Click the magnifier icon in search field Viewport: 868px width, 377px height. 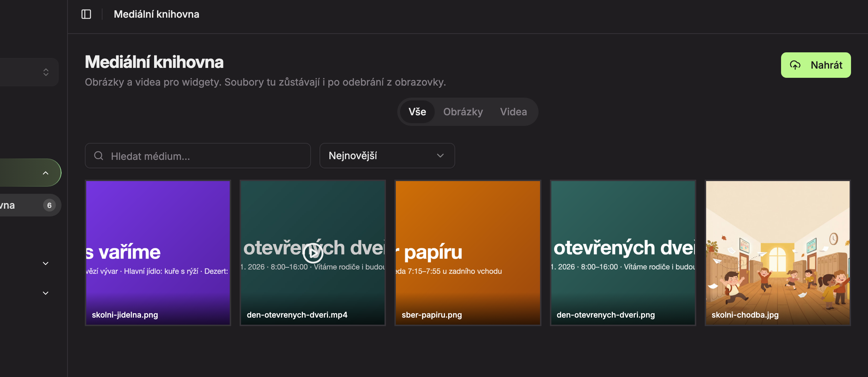pyautogui.click(x=99, y=156)
